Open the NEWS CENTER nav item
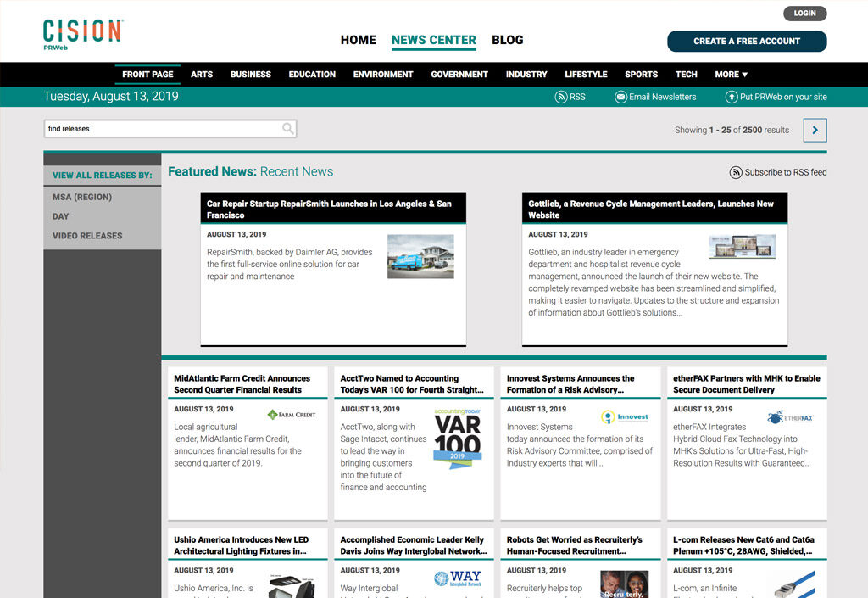 coord(434,40)
